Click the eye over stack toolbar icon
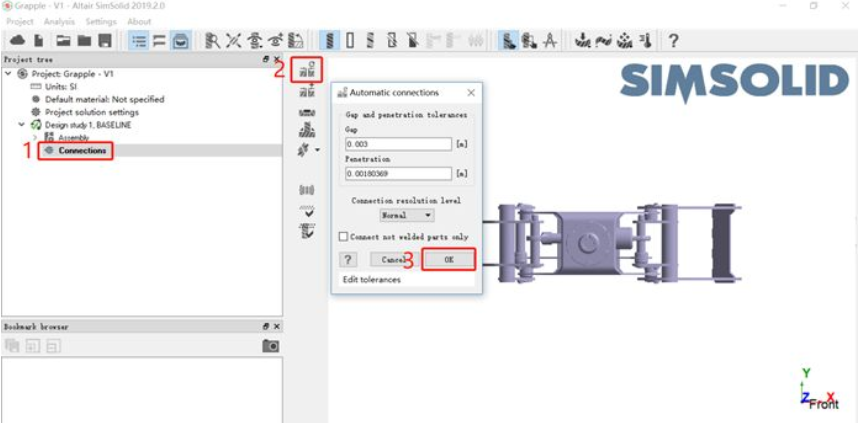Screen dimensions: 858x423 point(254,40)
